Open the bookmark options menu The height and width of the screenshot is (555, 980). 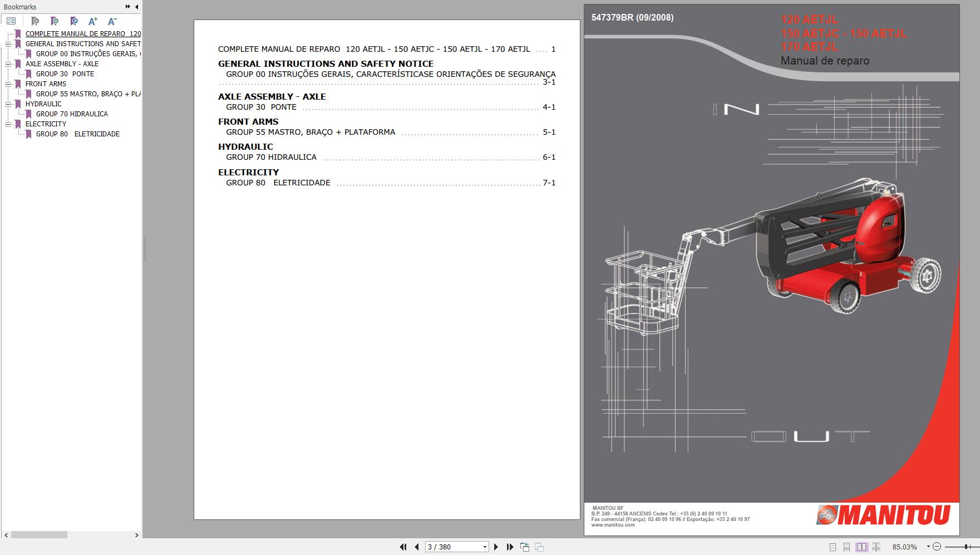click(12, 21)
